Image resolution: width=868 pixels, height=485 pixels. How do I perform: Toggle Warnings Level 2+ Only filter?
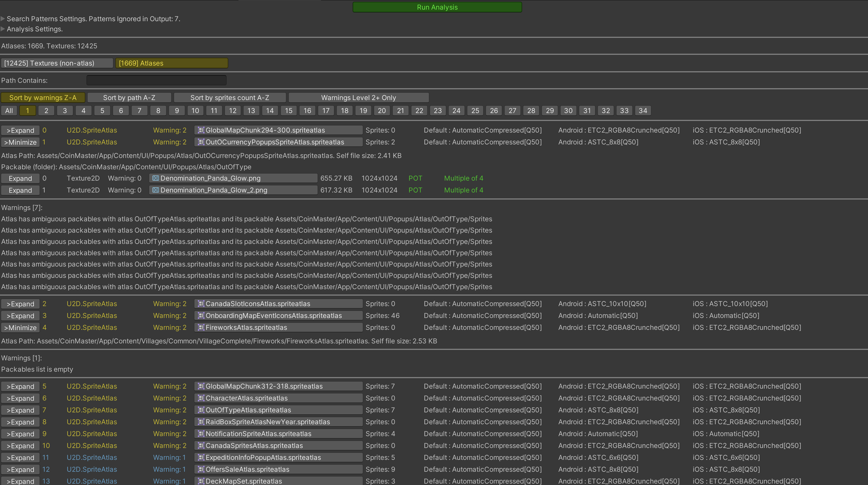click(358, 98)
